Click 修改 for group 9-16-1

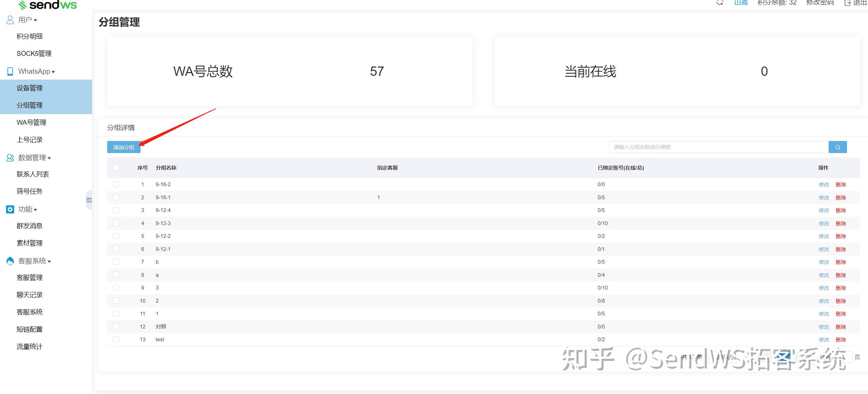click(x=824, y=198)
